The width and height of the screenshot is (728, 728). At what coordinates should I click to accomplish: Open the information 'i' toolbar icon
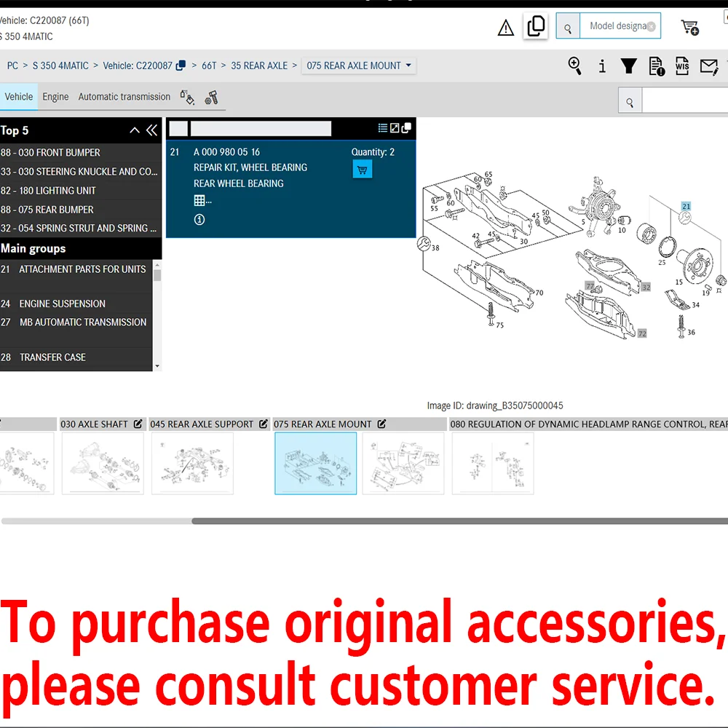(602, 66)
